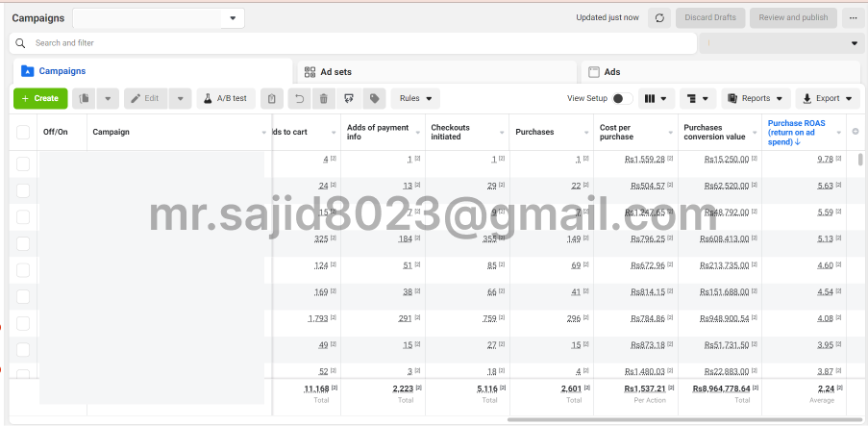This screenshot has height=426, width=868.
Task: Click the duplicate campaign icon
Action: (x=86, y=98)
